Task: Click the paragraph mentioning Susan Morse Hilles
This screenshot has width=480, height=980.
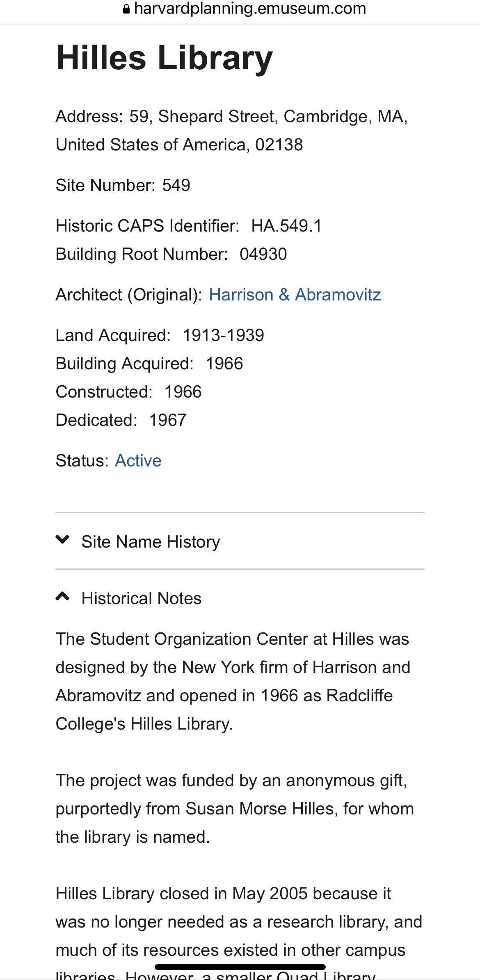Action: pos(235,809)
